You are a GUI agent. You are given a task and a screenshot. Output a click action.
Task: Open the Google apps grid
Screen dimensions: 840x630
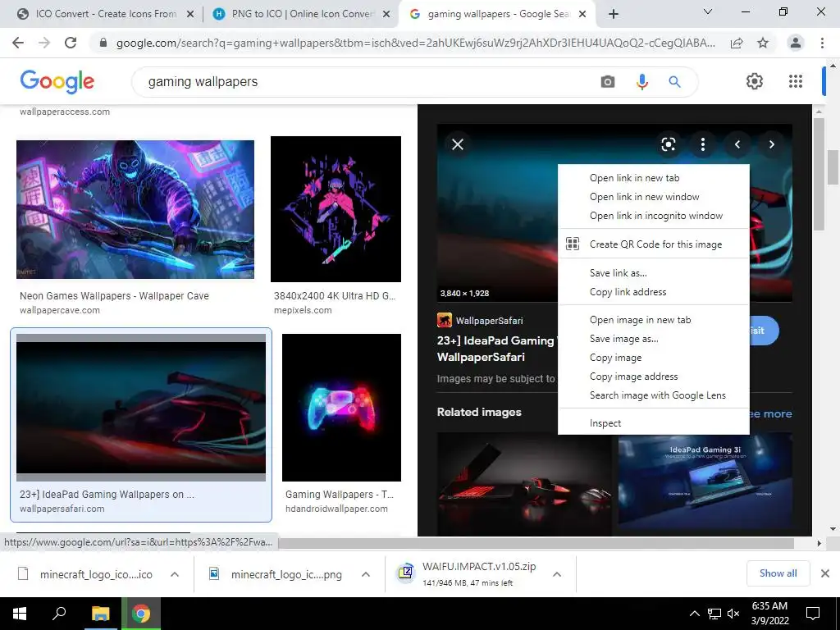pos(796,81)
